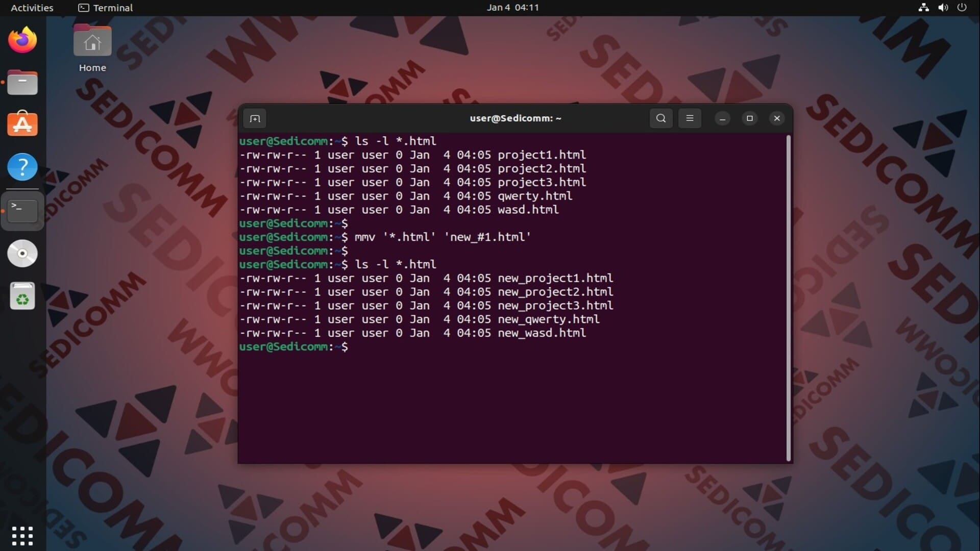Screen dimensions: 980x551
Task: Open the Help icon in dock
Action: click(x=22, y=167)
